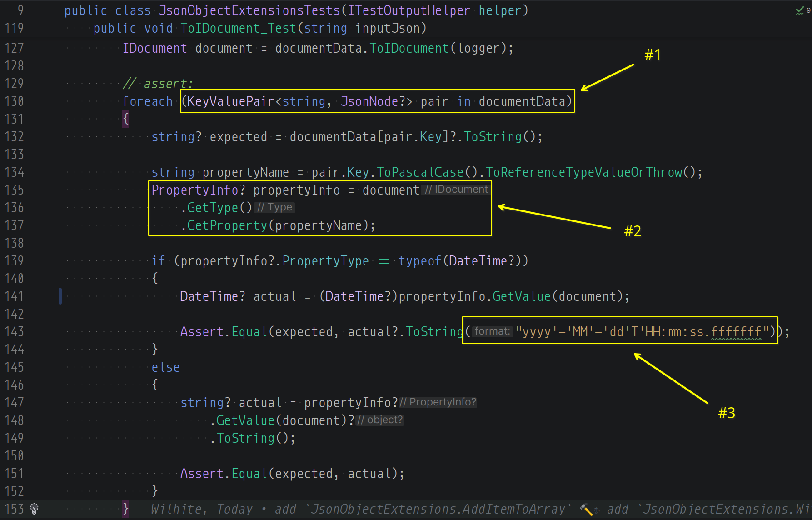Click 'Assert' on line 151
This screenshot has width=812, height=520.
click(202, 474)
